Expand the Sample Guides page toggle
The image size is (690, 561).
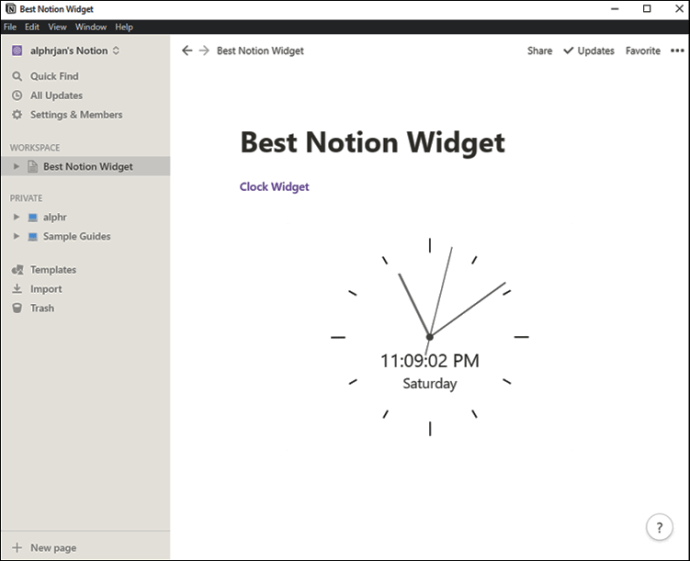click(16, 236)
